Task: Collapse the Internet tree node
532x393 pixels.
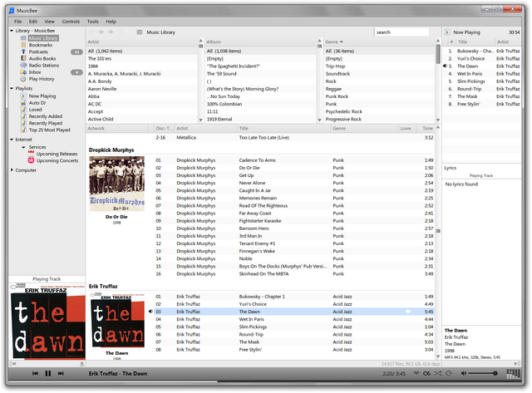Action: coord(12,140)
